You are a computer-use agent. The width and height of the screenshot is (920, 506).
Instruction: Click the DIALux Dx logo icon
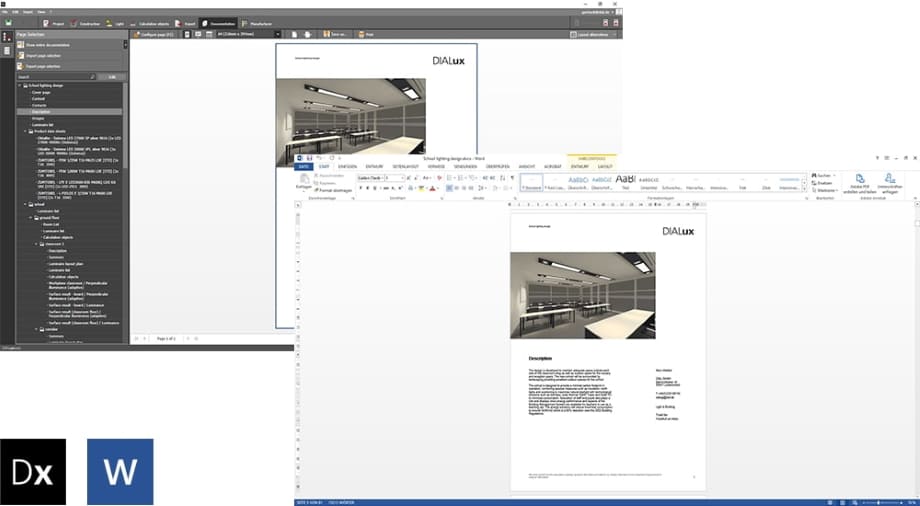pyautogui.click(x=33, y=471)
